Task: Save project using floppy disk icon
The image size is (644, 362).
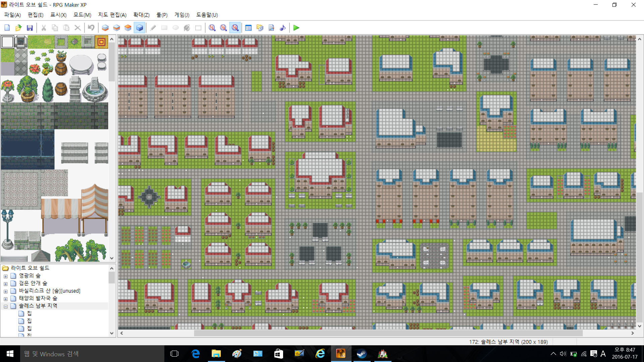Action: [30, 28]
